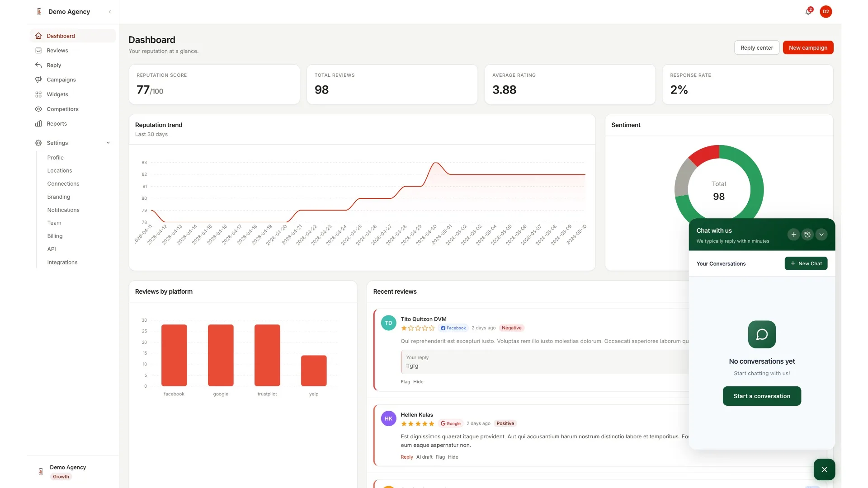This screenshot has height=488, width=868.
Task: Open Team settings
Action: (x=54, y=223)
